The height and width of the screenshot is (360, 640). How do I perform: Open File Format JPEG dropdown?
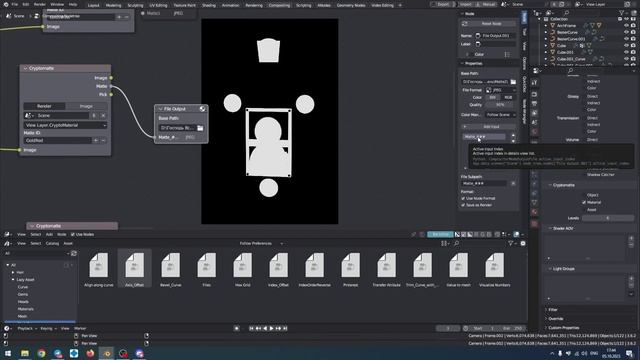(501, 90)
